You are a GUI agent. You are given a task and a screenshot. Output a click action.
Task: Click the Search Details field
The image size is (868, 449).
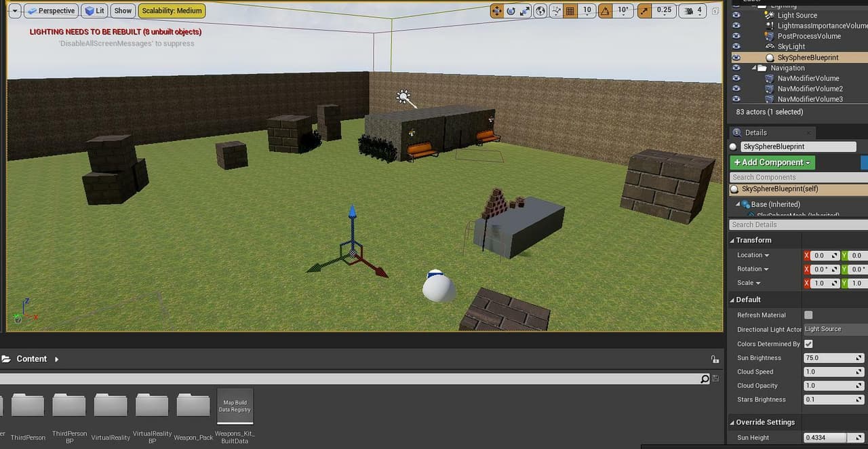[x=798, y=224]
